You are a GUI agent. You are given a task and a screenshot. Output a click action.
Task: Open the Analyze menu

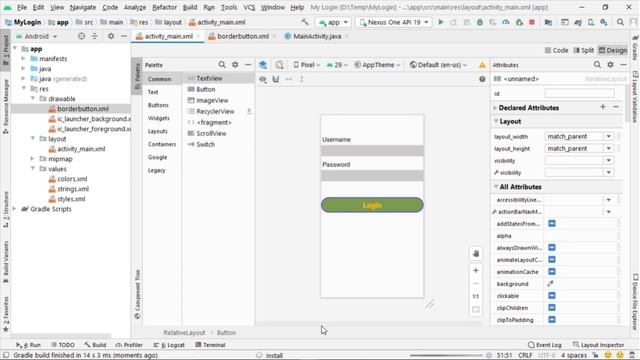pyautogui.click(x=135, y=7)
